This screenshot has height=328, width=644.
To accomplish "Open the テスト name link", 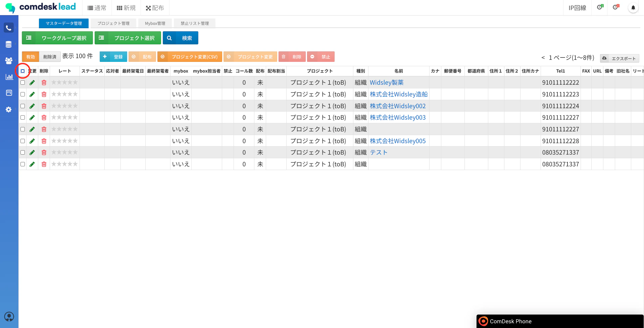I will tap(379, 153).
